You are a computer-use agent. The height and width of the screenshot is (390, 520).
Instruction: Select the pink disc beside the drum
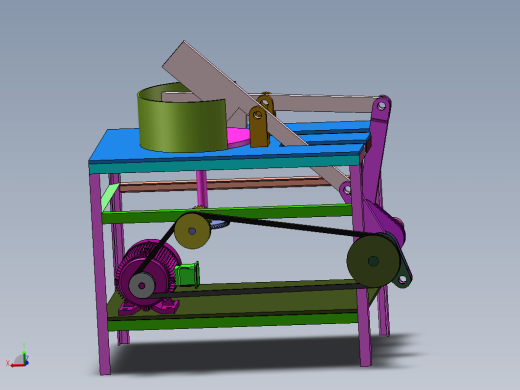[239, 137]
